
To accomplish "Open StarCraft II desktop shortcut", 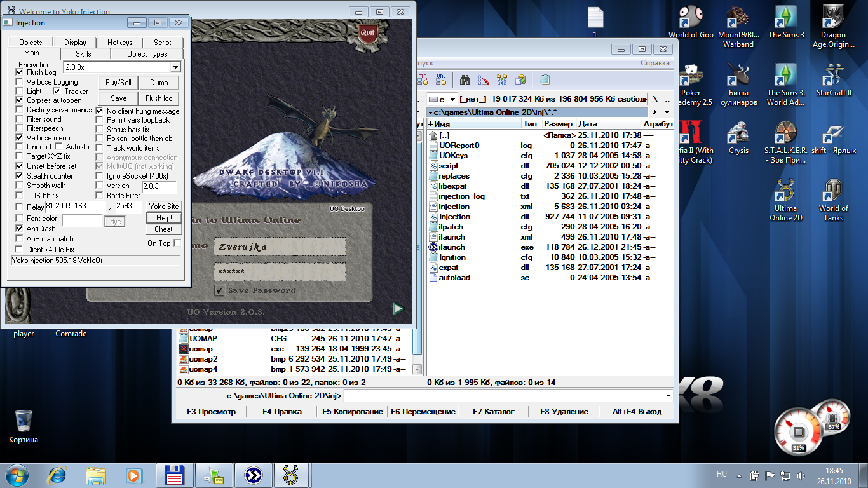I will pyautogui.click(x=834, y=79).
